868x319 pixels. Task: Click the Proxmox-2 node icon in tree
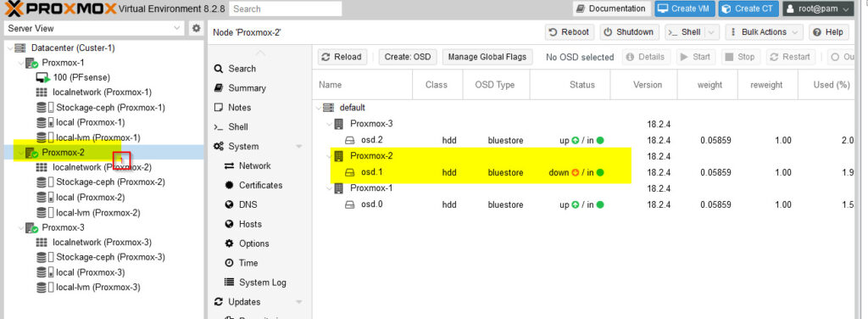click(31, 153)
